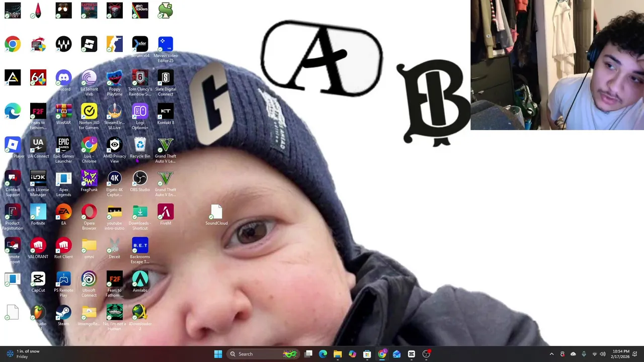644x362 pixels.
Task: Select the Poppy Playtime game icon
Action: [x=114, y=83]
